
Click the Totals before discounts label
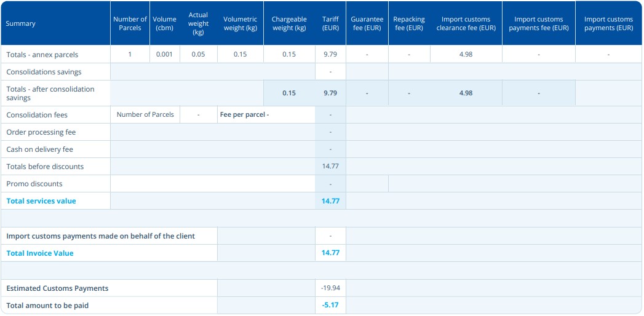pos(45,167)
